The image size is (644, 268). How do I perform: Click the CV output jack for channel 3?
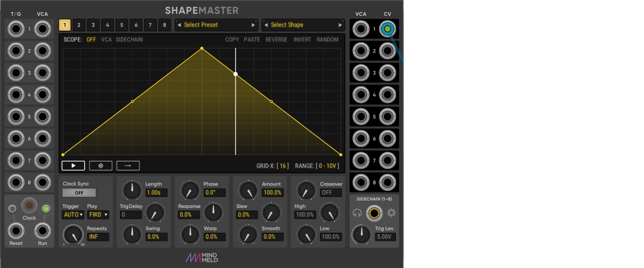pyautogui.click(x=387, y=73)
